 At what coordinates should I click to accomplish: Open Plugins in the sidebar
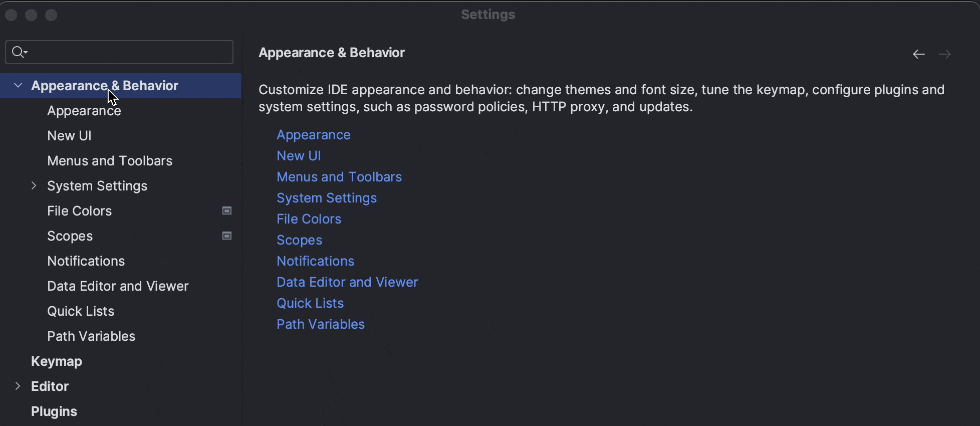[54, 411]
